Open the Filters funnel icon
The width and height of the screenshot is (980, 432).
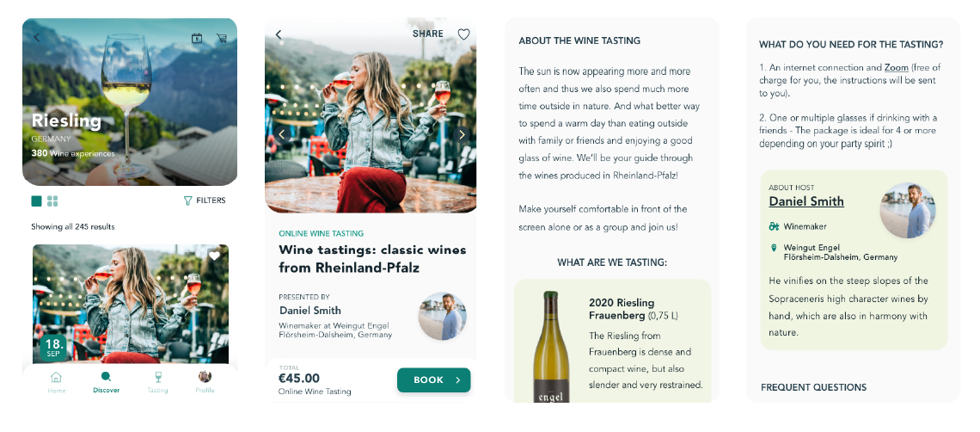pyautogui.click(x=188, y=201)
